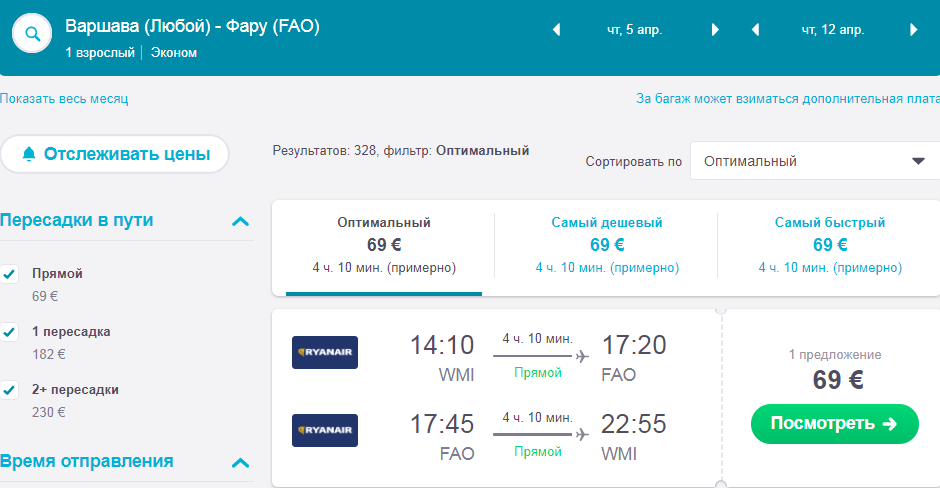The height and width of the screenshot is (488, 940).
Task: Advance departure date with next arrow
Action: 715,30
